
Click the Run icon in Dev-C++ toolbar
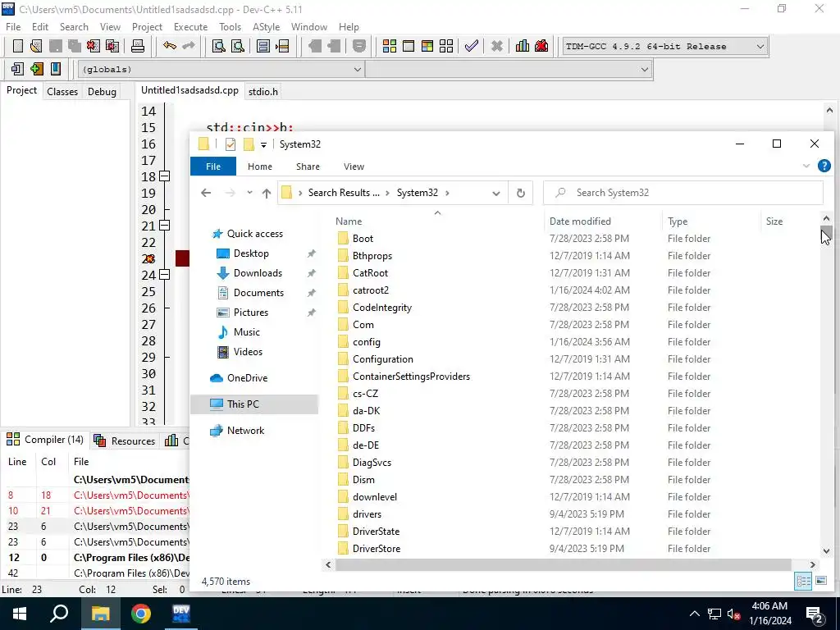click(409, 46)
